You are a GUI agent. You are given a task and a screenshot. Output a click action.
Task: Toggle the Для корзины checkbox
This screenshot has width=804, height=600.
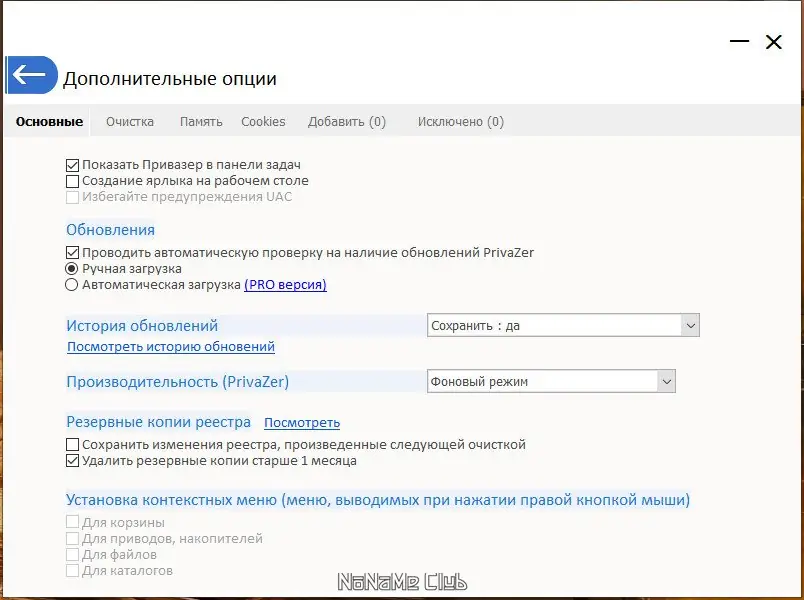72,523
